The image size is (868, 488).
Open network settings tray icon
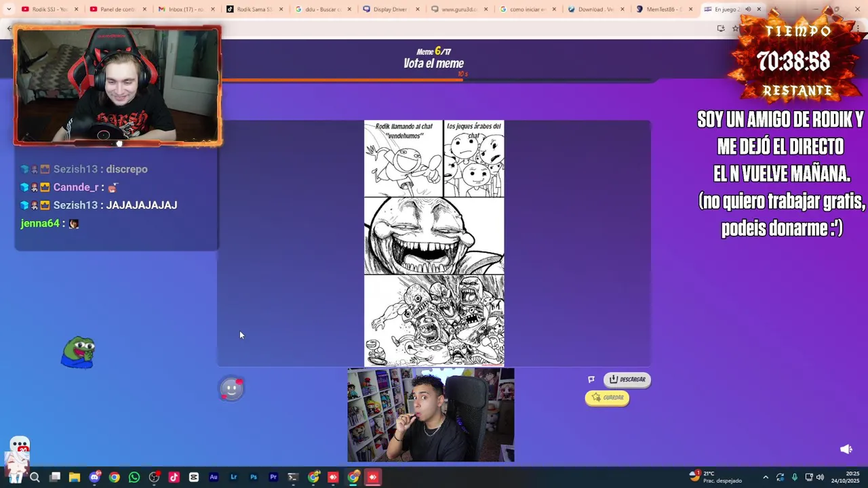click(809, 477)
